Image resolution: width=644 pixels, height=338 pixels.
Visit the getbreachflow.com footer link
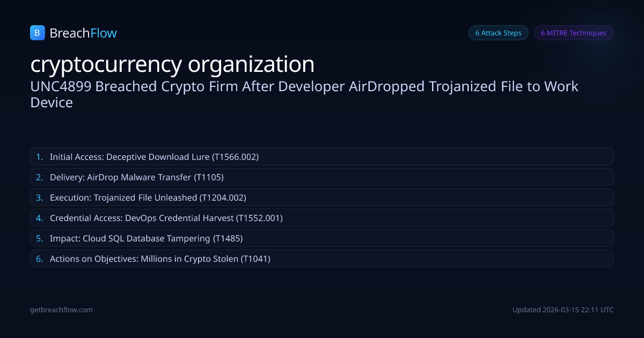pyautogui.click(x=61, y=310)
